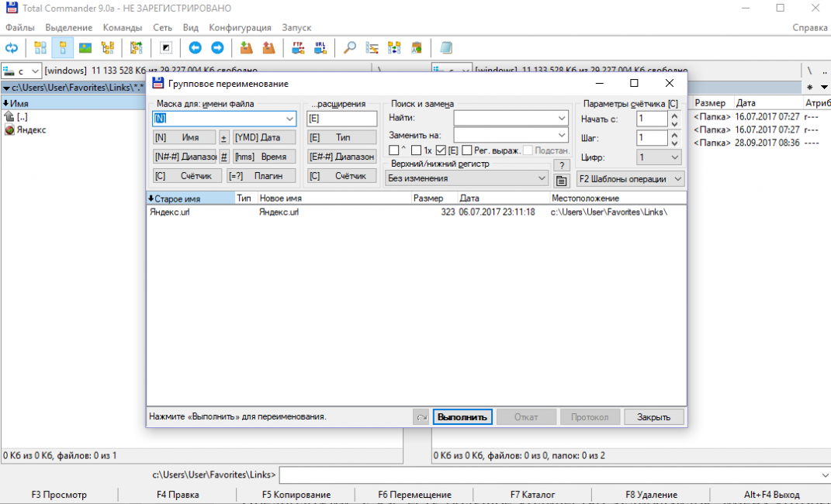Go back with the blue left arrow
The width and height of the screenshot is (831, 504).
click(195, 48)
